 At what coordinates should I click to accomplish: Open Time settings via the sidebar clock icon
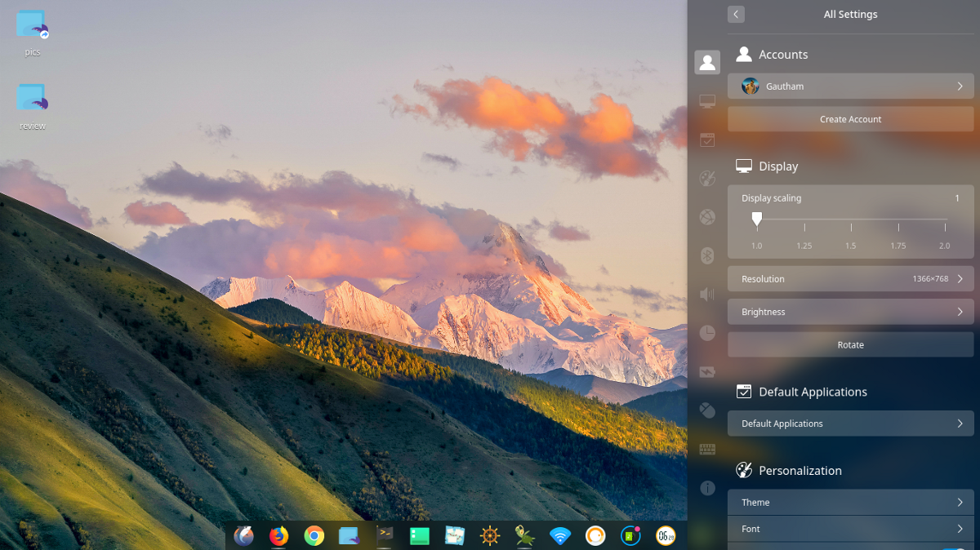[707, 333]
